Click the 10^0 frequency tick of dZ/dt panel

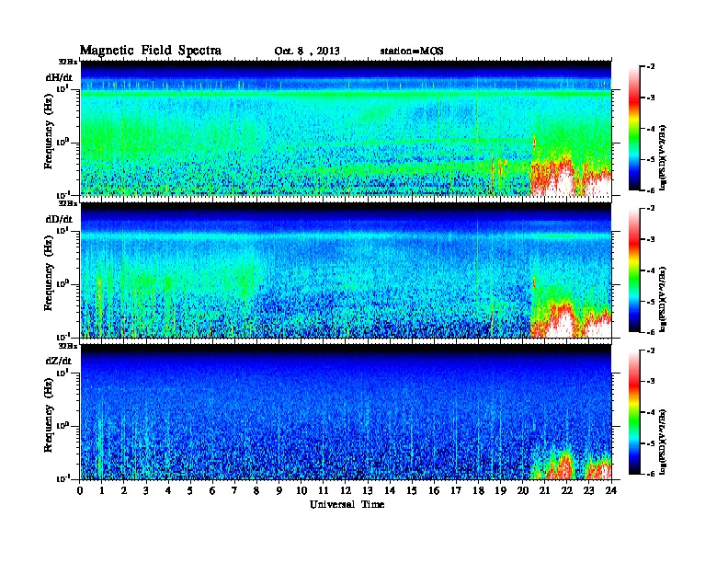point(63,426)
